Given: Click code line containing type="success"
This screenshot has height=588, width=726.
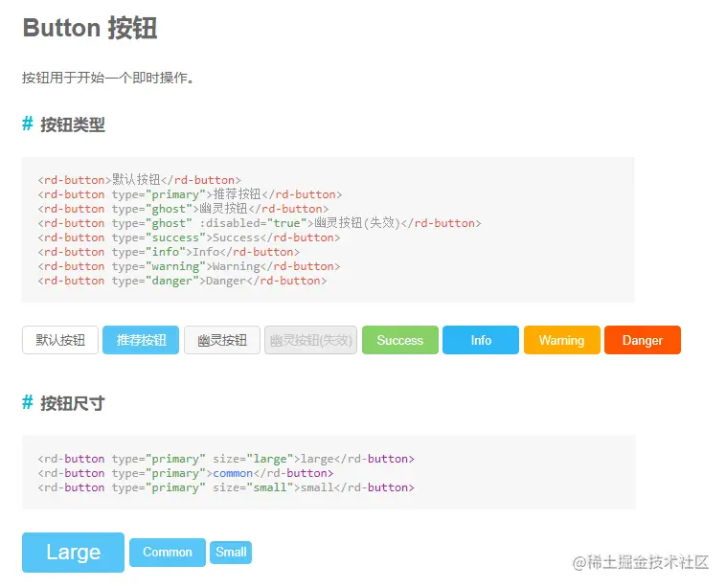Looking at the screenshot, I should (x=189, y=237).
